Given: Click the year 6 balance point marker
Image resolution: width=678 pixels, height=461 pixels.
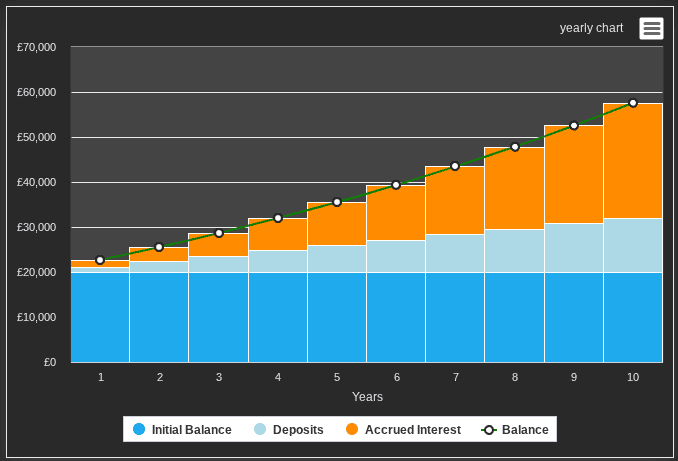Looking at the screenshot, I should (396, 185).
